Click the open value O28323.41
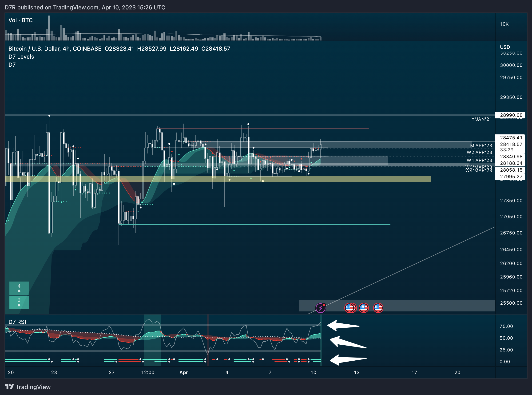This screenshot has width=532, height=395. pyautogui.click(x=119, y=49)
